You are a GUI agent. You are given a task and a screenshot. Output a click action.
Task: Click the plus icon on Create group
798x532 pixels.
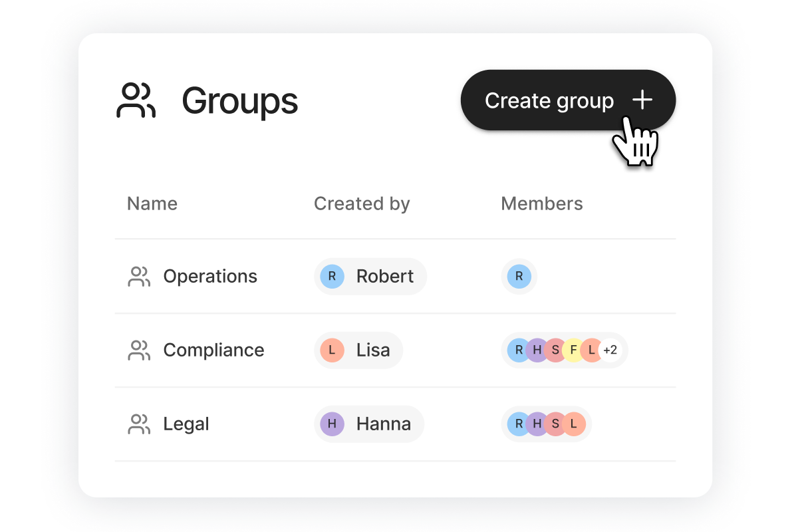click(x=642, y=100)
